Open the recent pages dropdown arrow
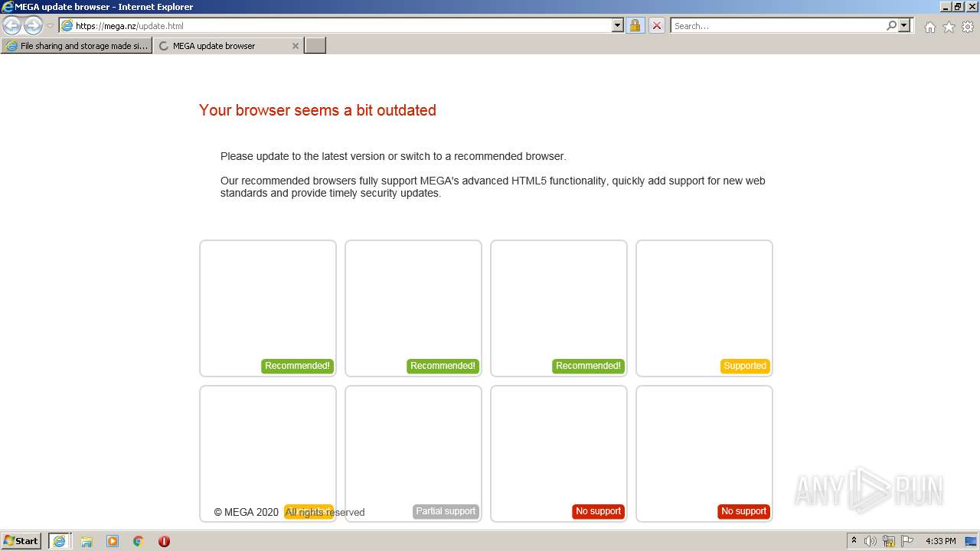Viewport: 980px width, 551px height. [50, 26]
